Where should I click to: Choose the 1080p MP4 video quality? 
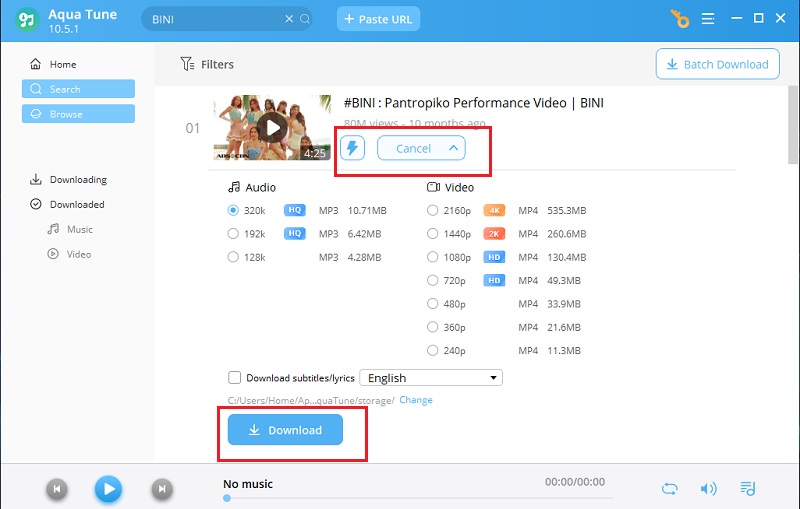click(432, 257)
